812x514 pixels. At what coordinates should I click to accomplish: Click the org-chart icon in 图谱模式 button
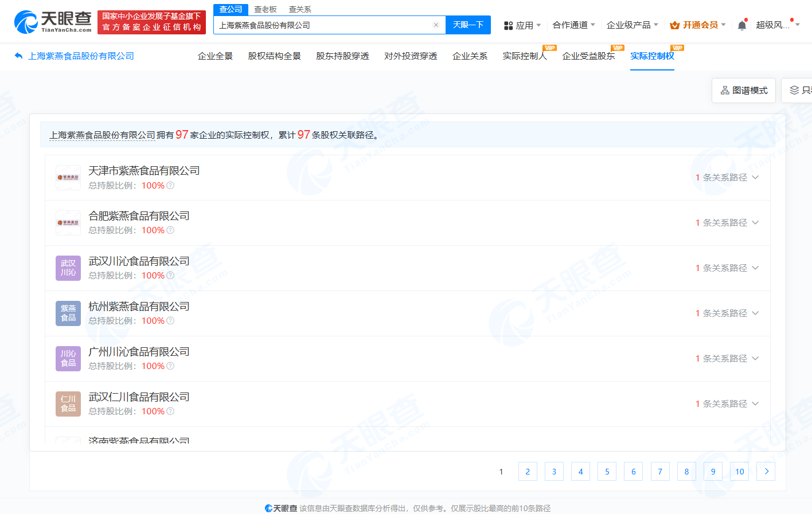[724, 91]
